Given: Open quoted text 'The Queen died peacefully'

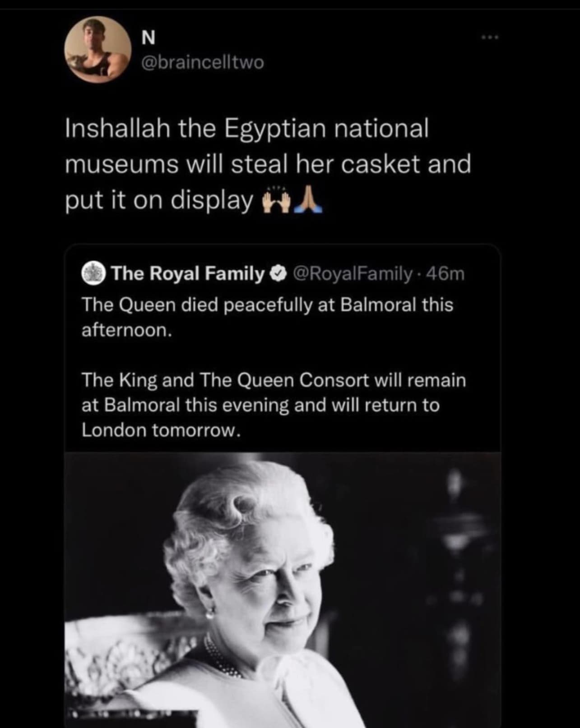Looking at the screenshot, I should pos(267,305).
